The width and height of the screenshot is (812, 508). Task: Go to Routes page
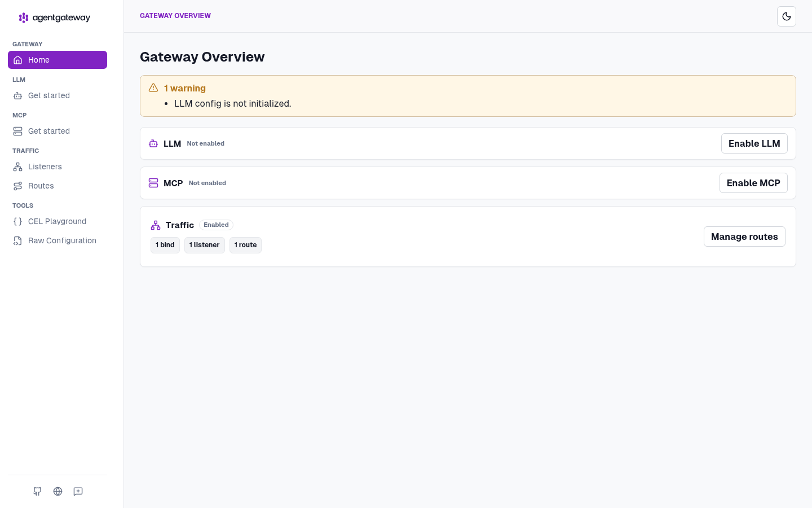[x=58, y=186]
